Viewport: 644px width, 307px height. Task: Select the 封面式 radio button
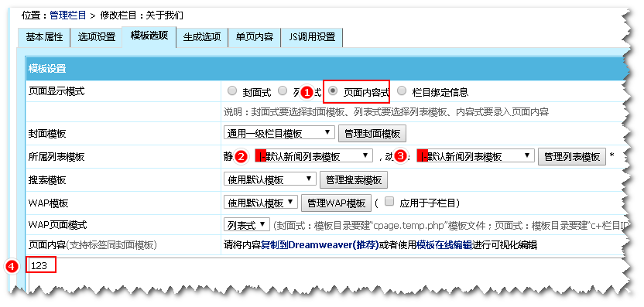pos(232,91)
